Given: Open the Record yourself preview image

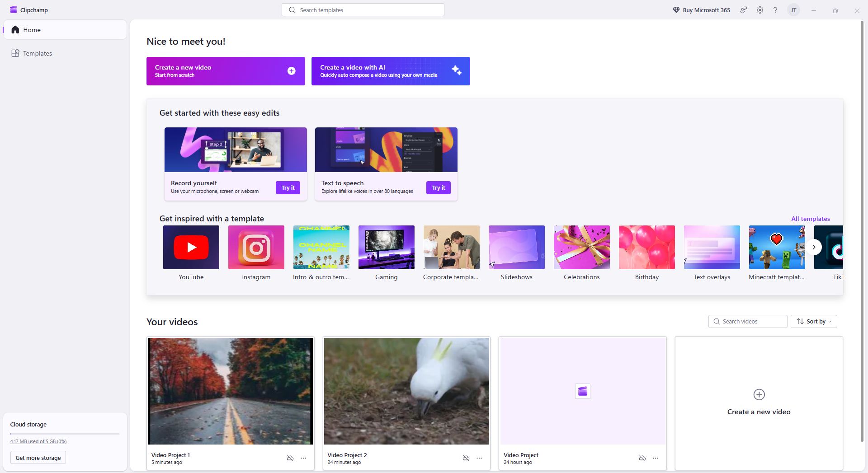Looking at the screenshot, I should pos(236,150).
